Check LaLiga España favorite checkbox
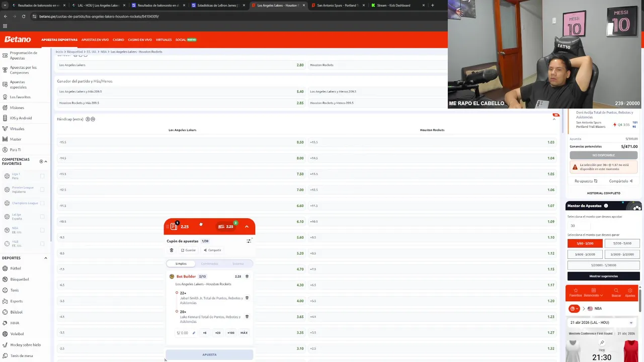 click(x=42, y=217)
